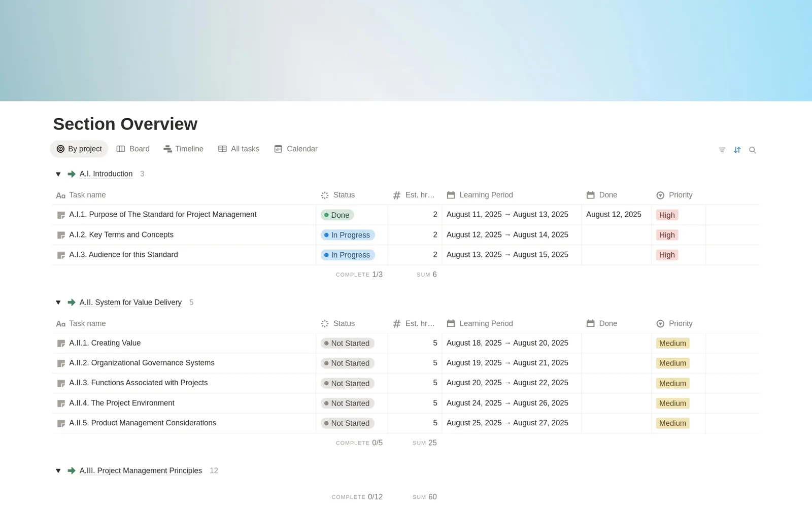The width and height of the screenshot is (812, 507).
Task: Open Not Started status of A.II.5.
Action: click(347, 423)
